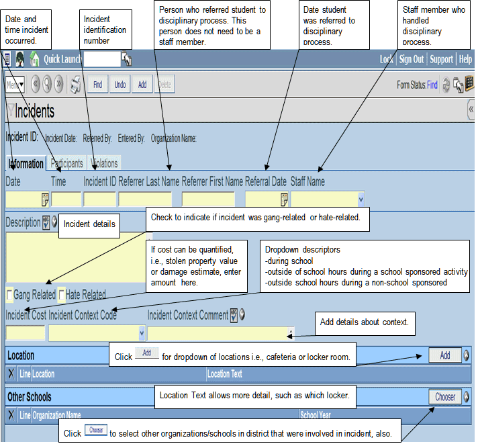The width and height of the screenshot is (478, 448).
Task: Switch to the Participants tab
Action: (x=66, y=163)
